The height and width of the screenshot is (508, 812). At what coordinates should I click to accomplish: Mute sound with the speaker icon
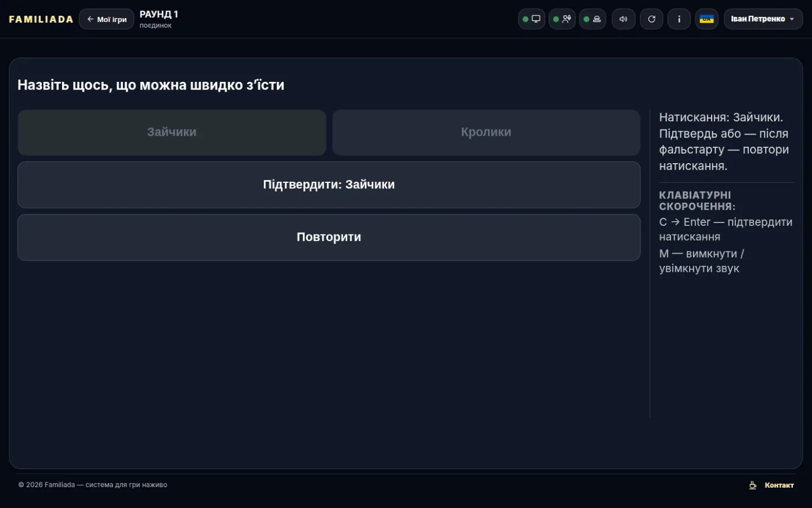click(623, 19)
